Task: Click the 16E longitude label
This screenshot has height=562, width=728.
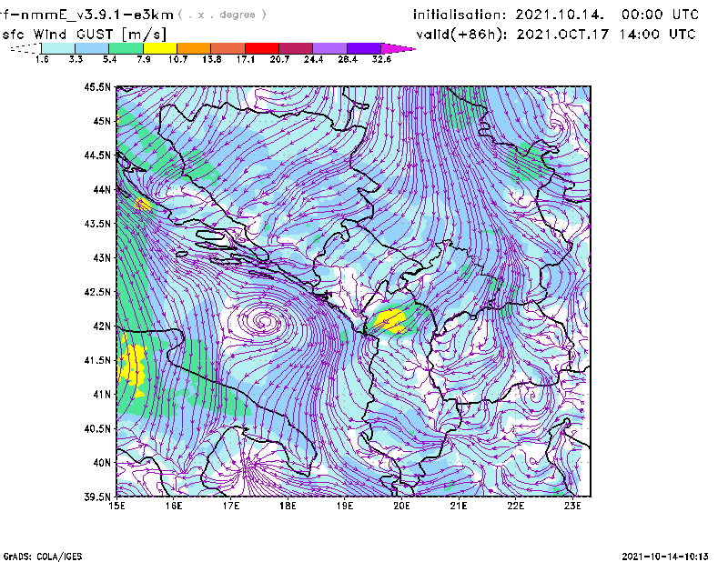Action: tap(174, 506)
